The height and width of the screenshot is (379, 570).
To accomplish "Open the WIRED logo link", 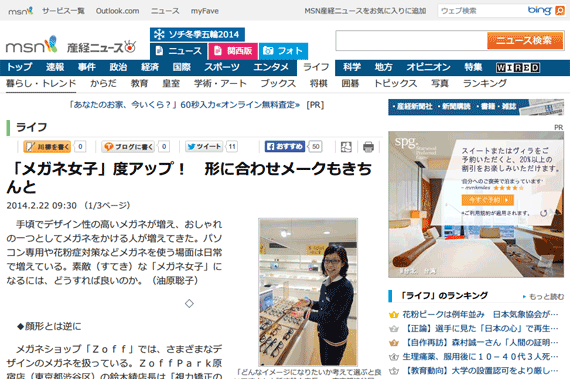I will point(518,68).
